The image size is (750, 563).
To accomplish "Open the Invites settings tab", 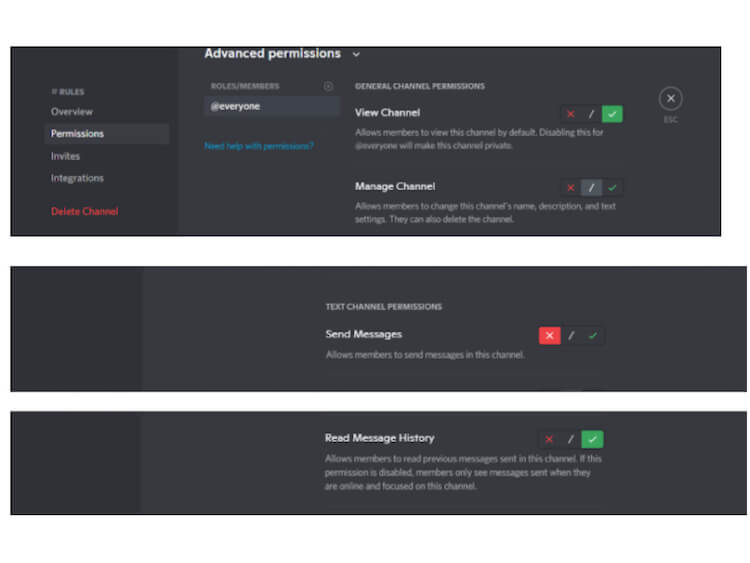I will [x=66, y=156].
